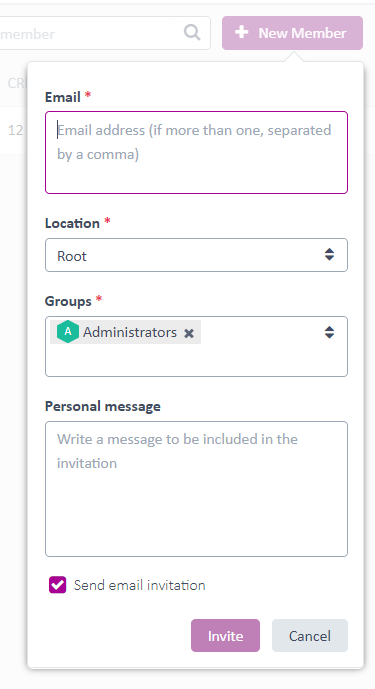Click the Cancel button

click(310, 635)
